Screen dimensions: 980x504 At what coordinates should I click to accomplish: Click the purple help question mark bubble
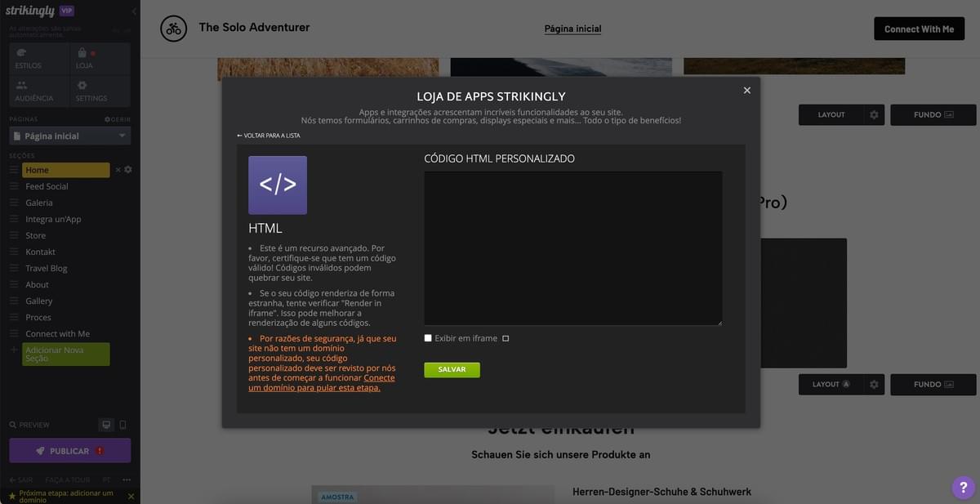(x=962, y=487)
